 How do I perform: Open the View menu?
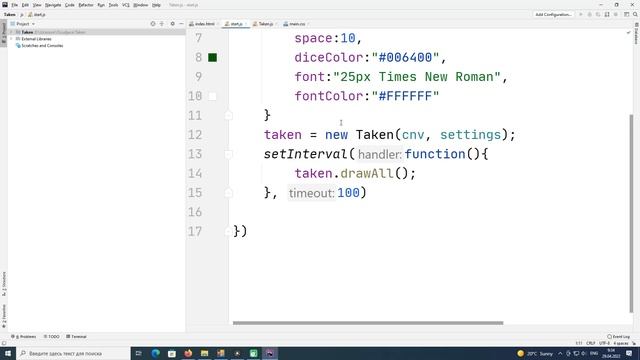(x=37, y=5)
